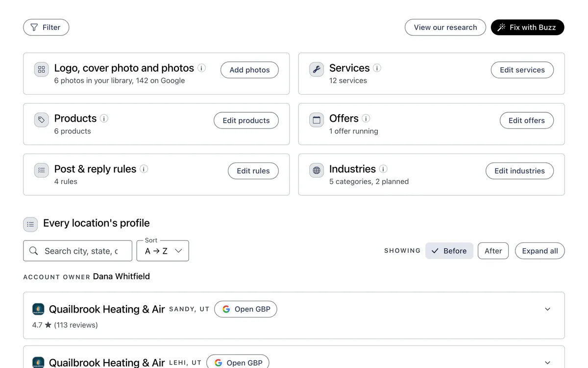Expand the Lehi, UT location row
588x368 pixels.
548,363
